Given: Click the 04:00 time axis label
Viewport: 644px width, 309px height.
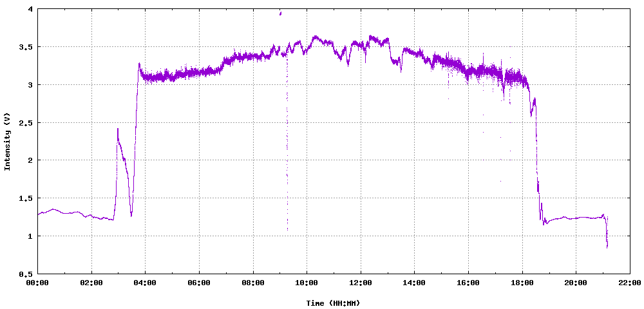Looking at the screenshot, I should pyautogui.click(x=146, y=283).
